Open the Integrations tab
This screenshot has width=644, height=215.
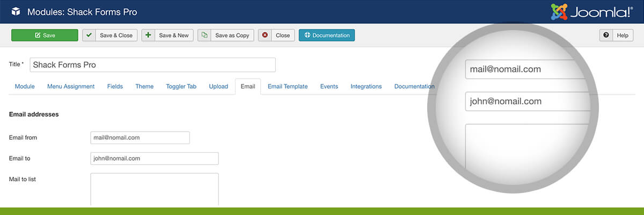366,87
